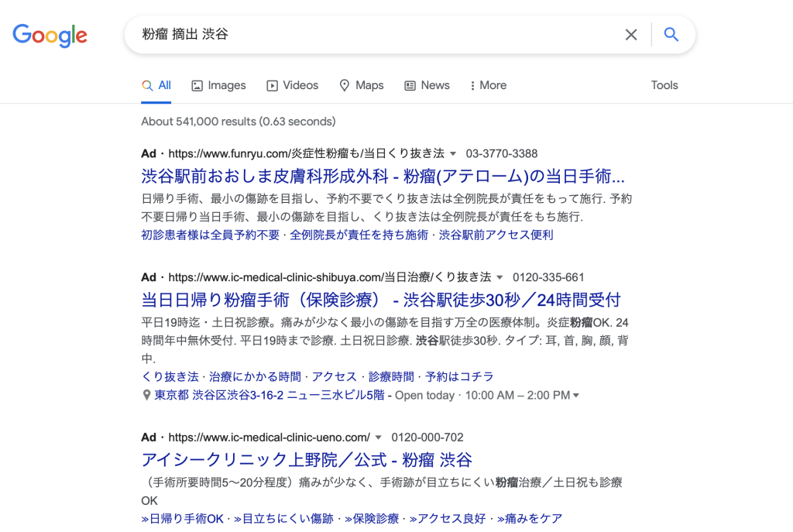Expand the dropdown arrow beside ic-medical-clinic-ueno.com URL
Screen dimensions: 793x532
[x=378, y=438]
